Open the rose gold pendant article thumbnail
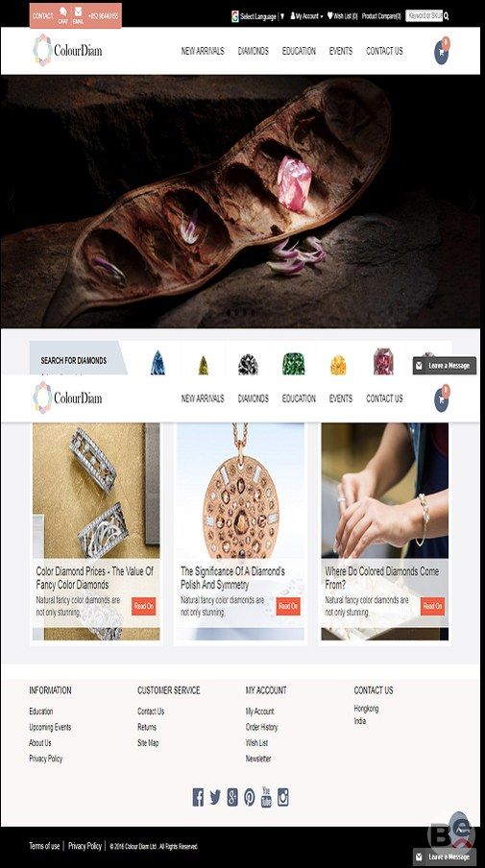 click(240, 491)
